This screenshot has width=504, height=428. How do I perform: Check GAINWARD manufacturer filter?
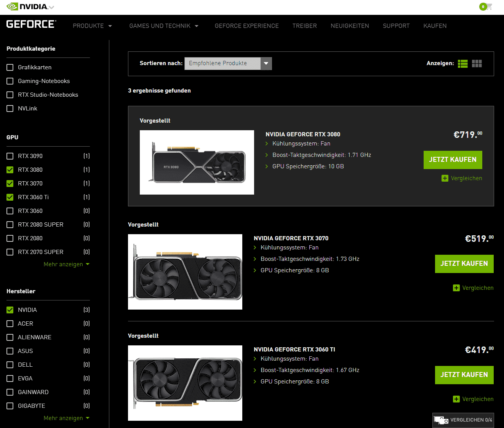coord(10,392)
